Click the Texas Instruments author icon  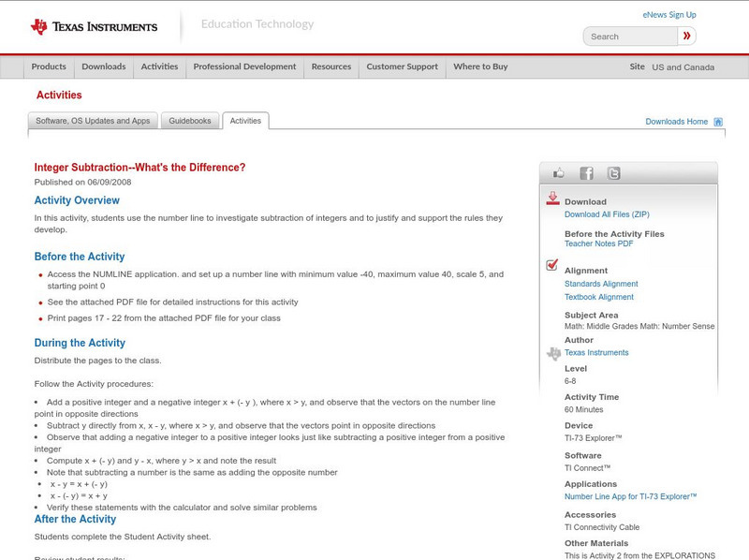click(553, 354)
